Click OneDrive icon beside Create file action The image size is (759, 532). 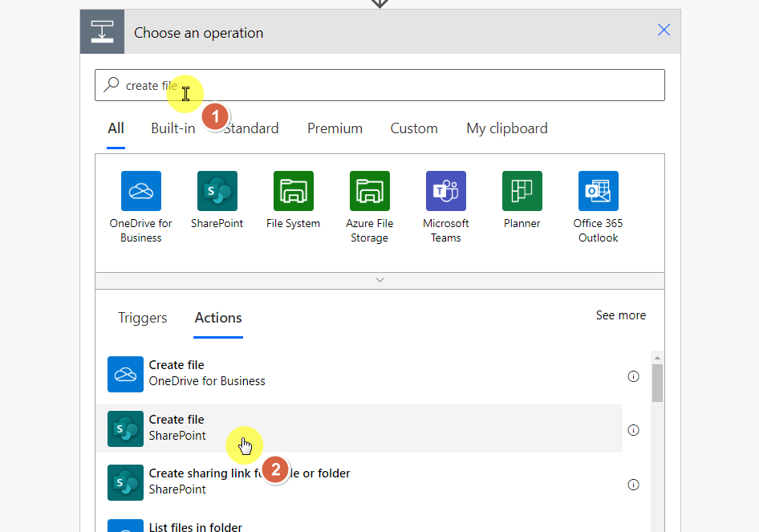[x=125, y=374]
